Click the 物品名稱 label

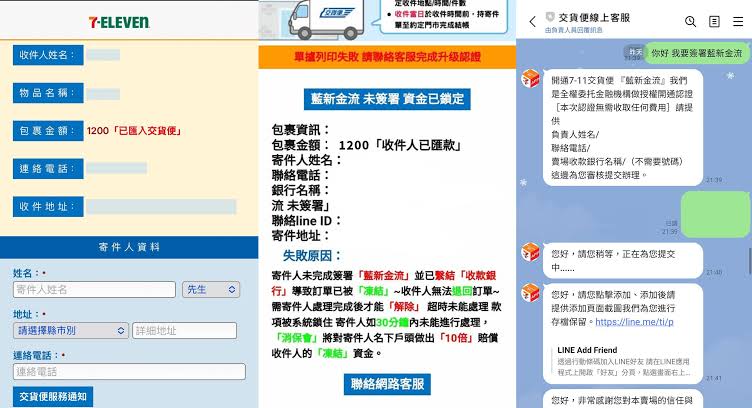point(48,93)
